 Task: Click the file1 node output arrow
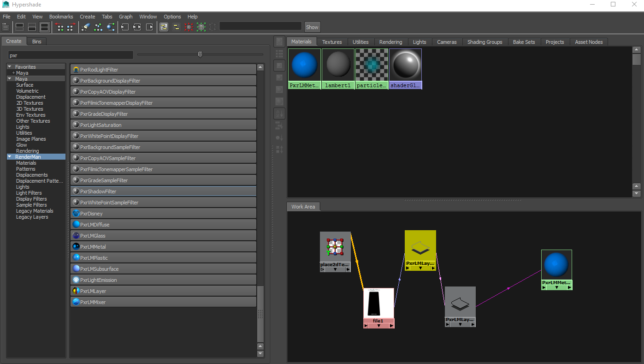coord(391,326)
